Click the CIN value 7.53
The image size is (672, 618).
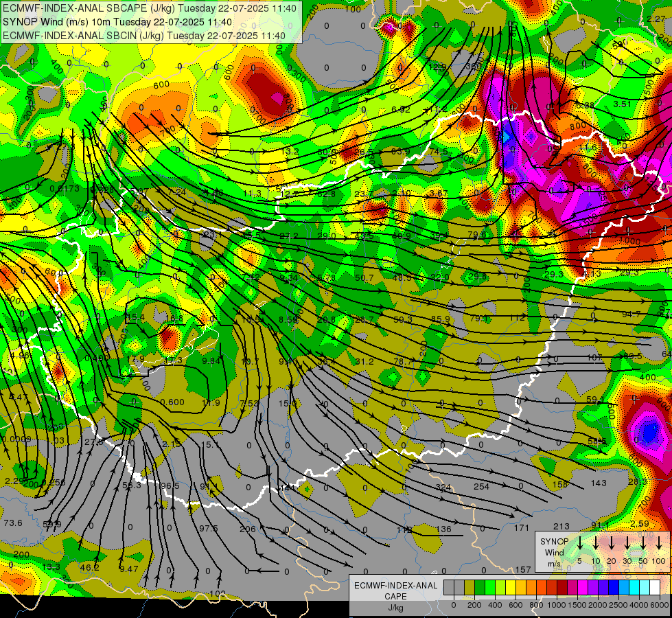pos(249,403)
